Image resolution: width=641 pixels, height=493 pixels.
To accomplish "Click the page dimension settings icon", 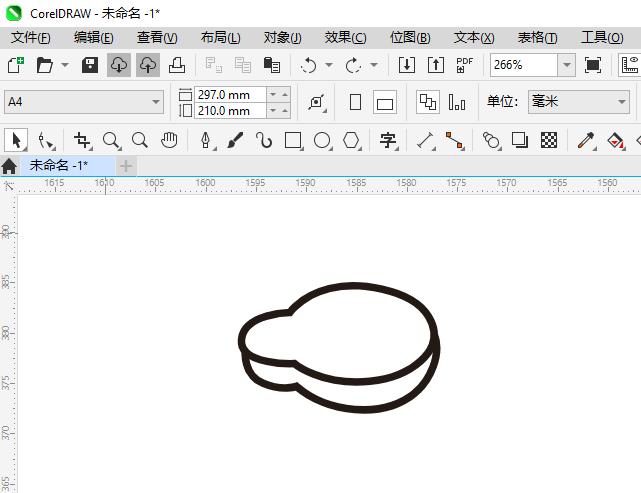I will pos(317,102).
